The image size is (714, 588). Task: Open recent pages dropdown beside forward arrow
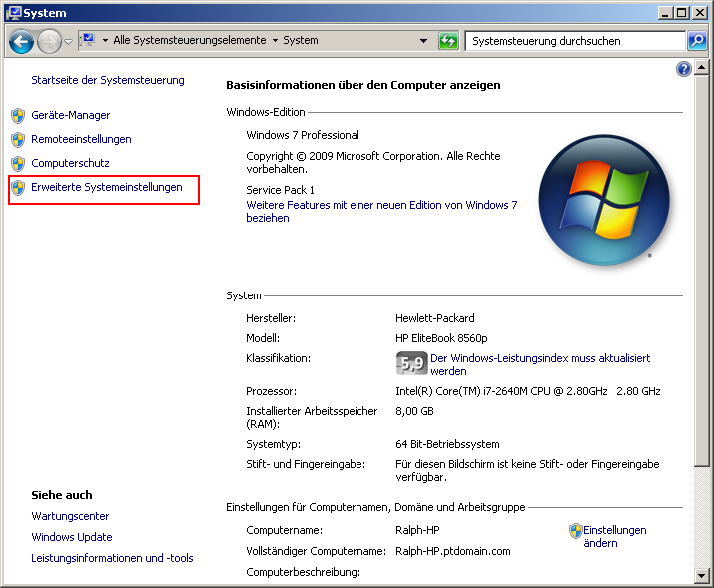pyautogui.click(x=68, y=41)
